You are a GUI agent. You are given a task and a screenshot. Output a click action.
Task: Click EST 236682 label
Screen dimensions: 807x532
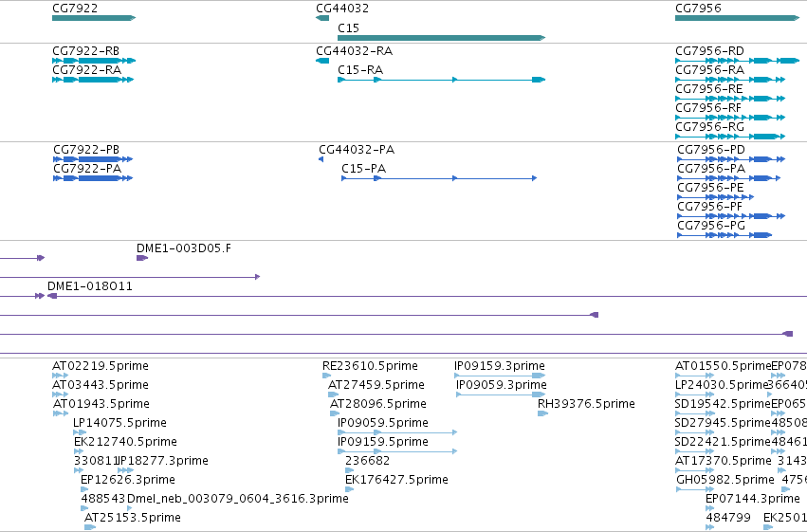point(368,461)
